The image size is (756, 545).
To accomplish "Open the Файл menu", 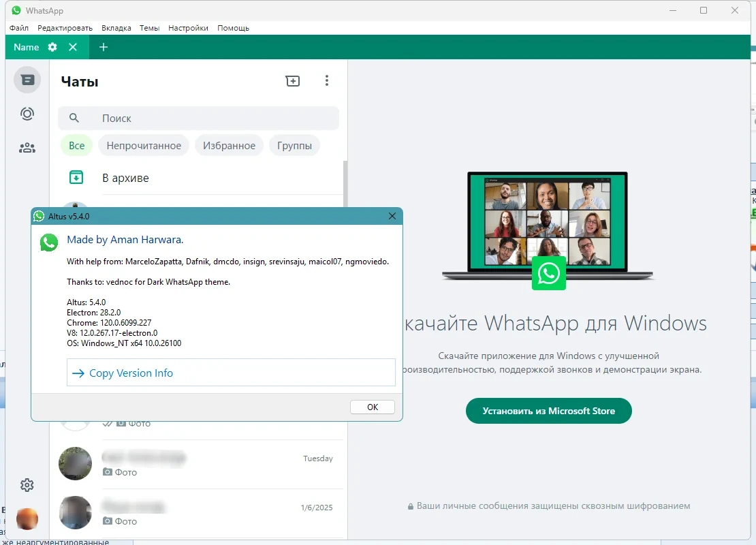I will pyautogui.click(x=19, y=28).
